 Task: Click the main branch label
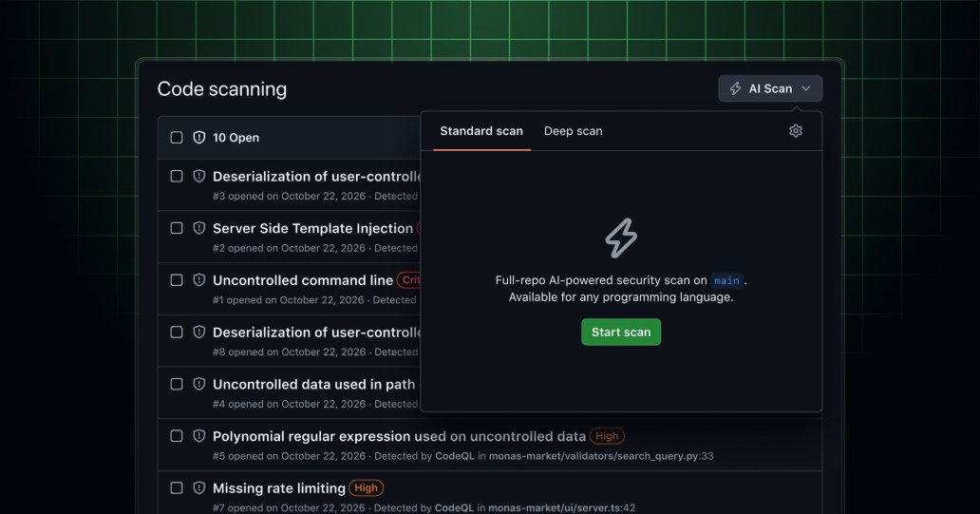pyautogui.click(x=726, y=281)
